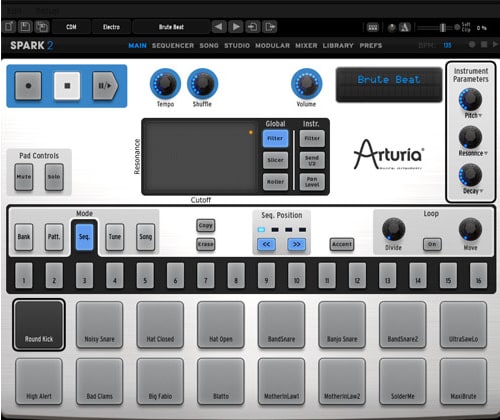Toggle the Accent button
This screenshot has height=420, width=500.
tap(342, 244)
